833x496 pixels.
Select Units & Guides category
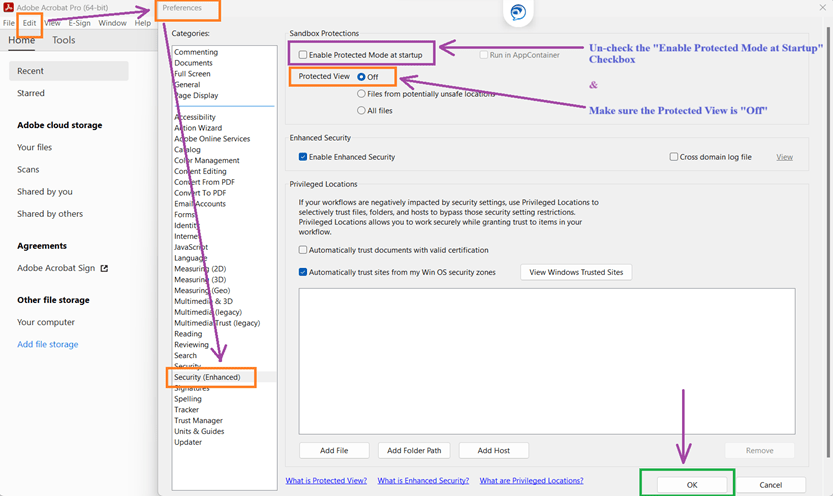199,431
